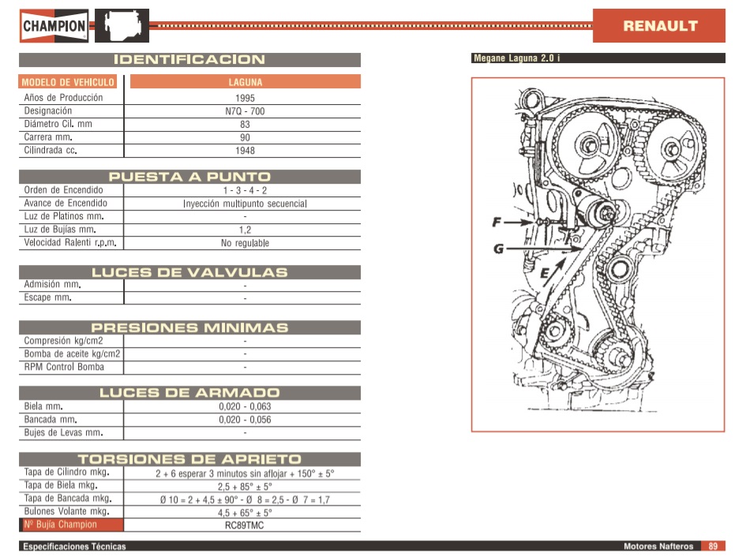Click the G marker in the diagram
This screenshot has height=560, width=742.
pyautogui.click(x=498, y=248)
